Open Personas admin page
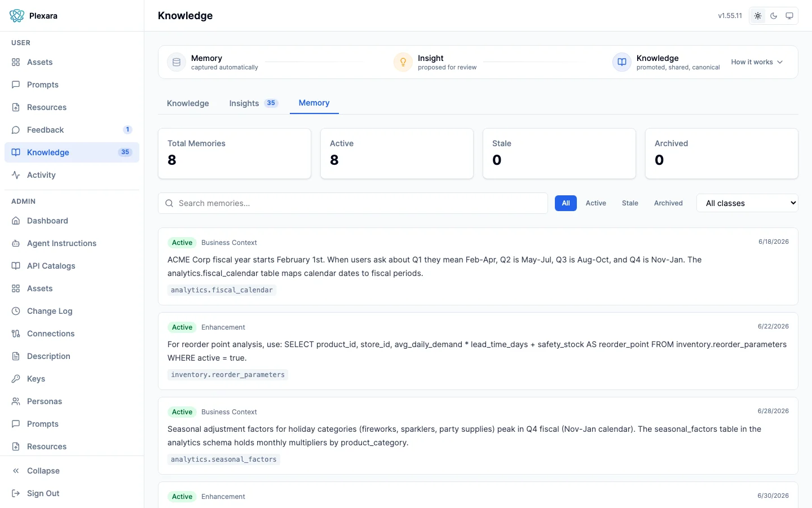Screen dimensions: 812x508 [x=72, y=401]
